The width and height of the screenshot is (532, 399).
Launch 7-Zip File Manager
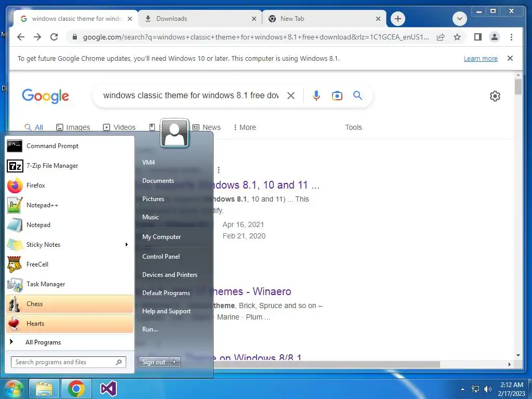coord(70,166)
